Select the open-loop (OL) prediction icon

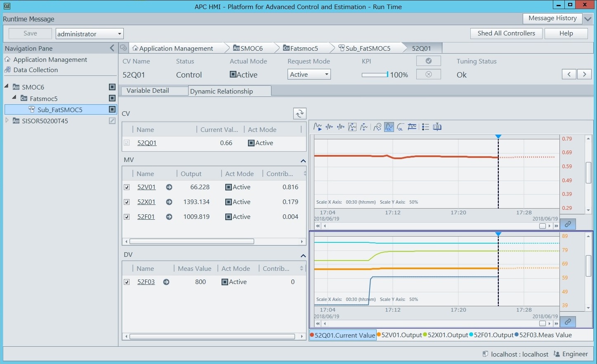(400, 127)
